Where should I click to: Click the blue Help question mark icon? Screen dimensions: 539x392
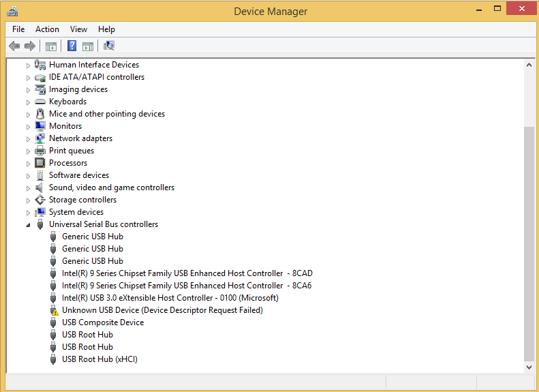72,46
